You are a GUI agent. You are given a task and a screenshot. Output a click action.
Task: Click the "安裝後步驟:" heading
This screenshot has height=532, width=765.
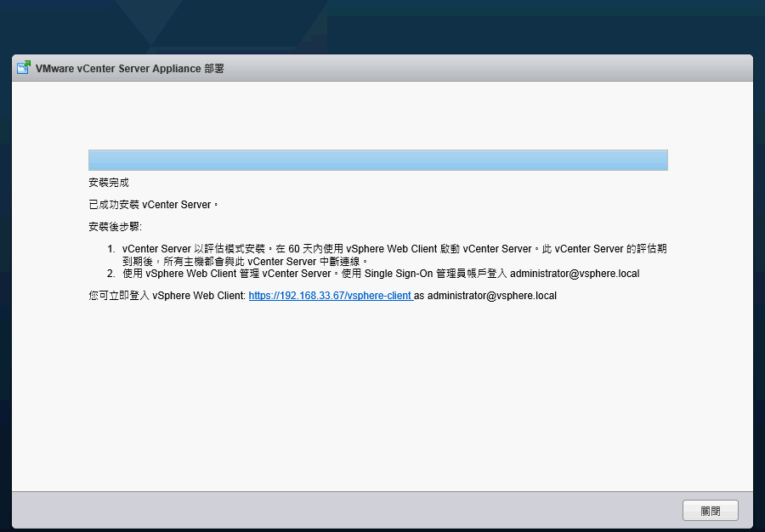click(115, 227)
